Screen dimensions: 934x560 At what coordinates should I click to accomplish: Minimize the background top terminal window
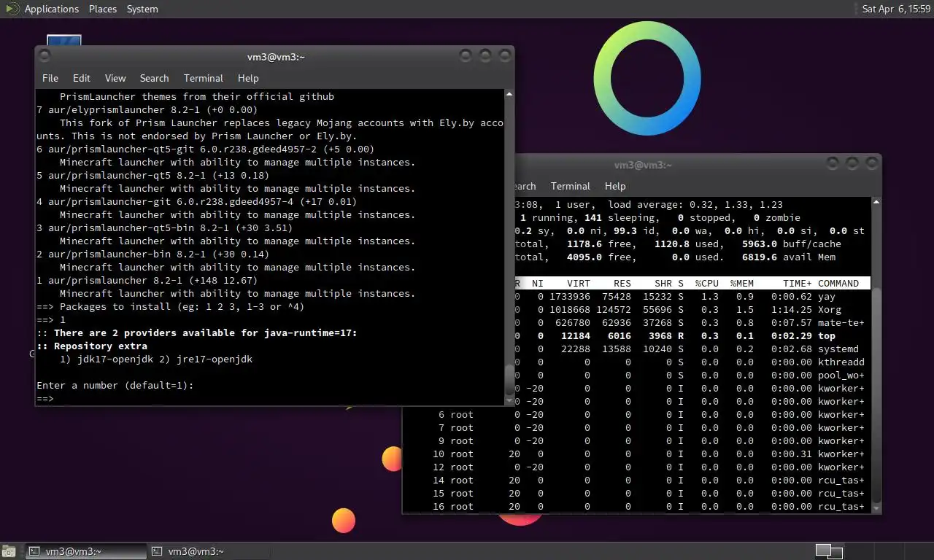point(833,163)
